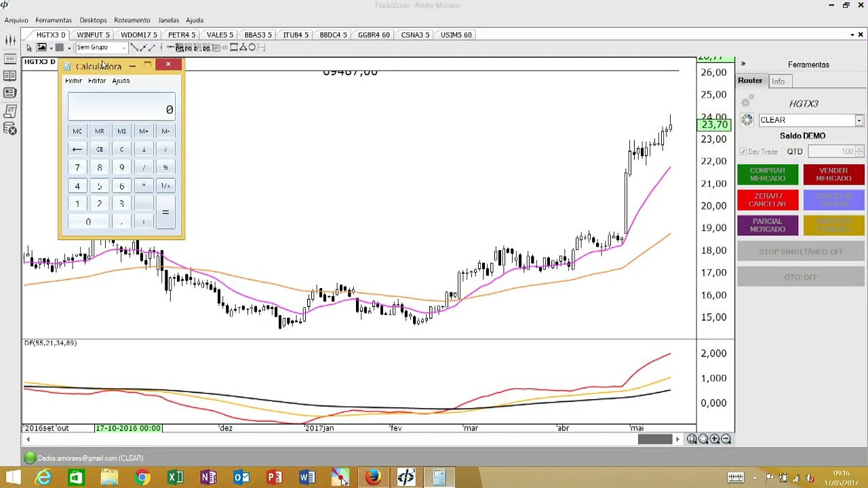Click COMPRAR MERCADO buy button
The image size is (868, 488).
point(768,175)
